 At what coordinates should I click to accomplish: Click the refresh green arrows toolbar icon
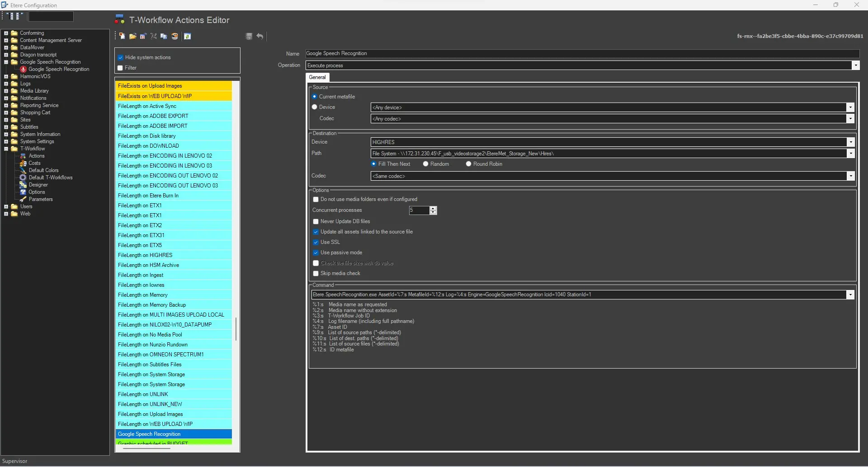188,36
